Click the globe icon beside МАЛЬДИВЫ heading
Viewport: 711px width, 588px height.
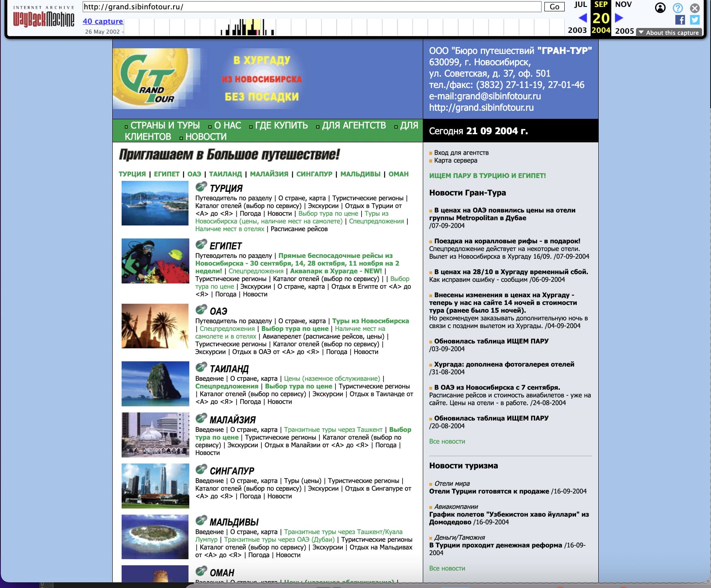(x=201, y=521)
